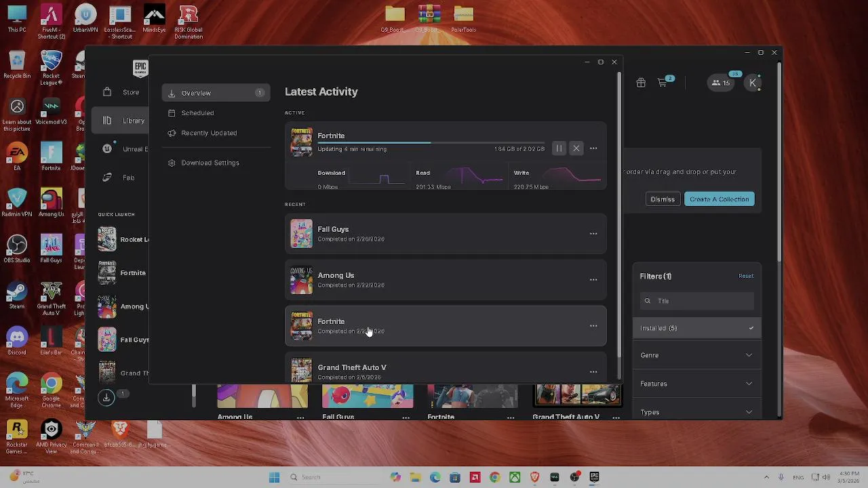
Task: Expand the Features filter
Action: (x=697, y=384)
